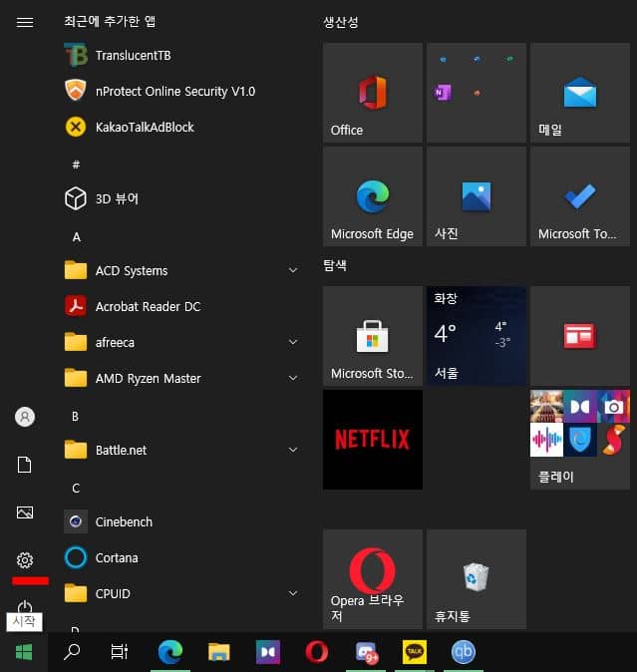Screen dimensions: 637x672
Task: Open Discord with 9+ badge on taskbar
Action: 366,652
